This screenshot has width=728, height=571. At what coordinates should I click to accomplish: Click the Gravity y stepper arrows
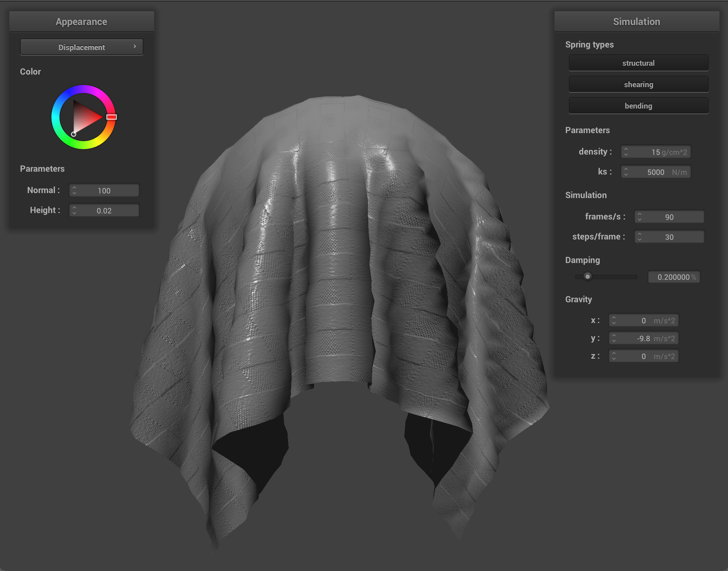614,338
